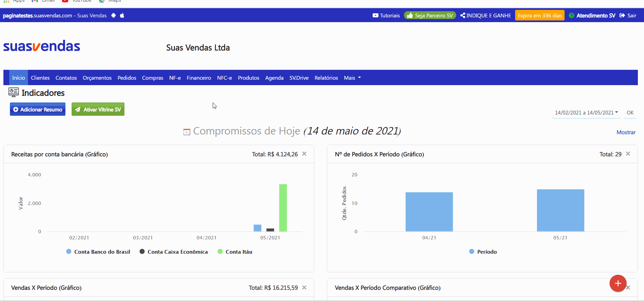
Task: Click the Total: 29 text
Action: pyautogui.click(x=611, y=154)
